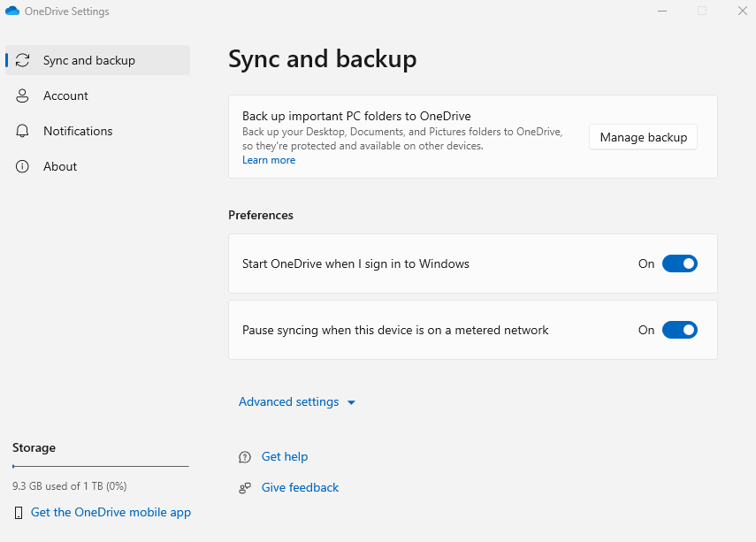
Task: Click the About info circle icon
Action: point(23,166)
